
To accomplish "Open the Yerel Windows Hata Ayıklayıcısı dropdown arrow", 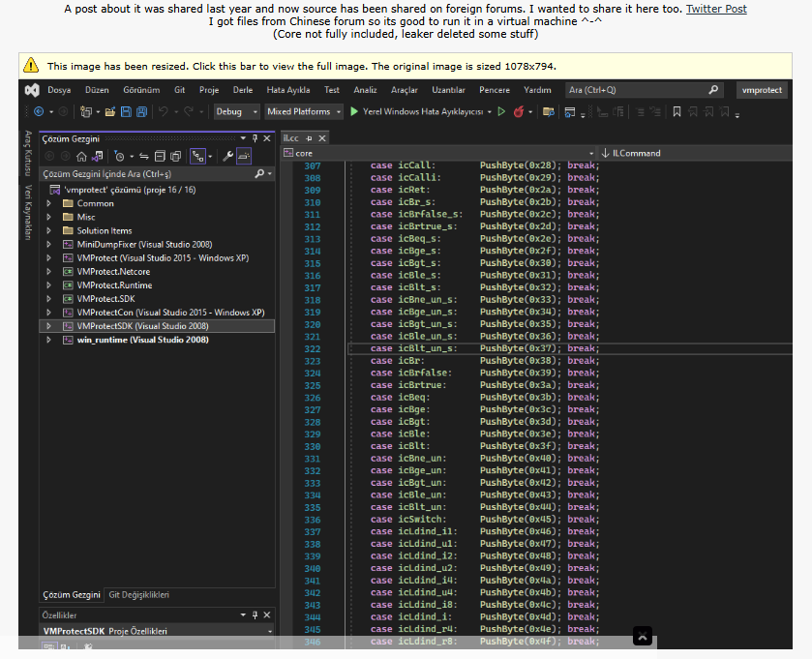I will point(490,112).
